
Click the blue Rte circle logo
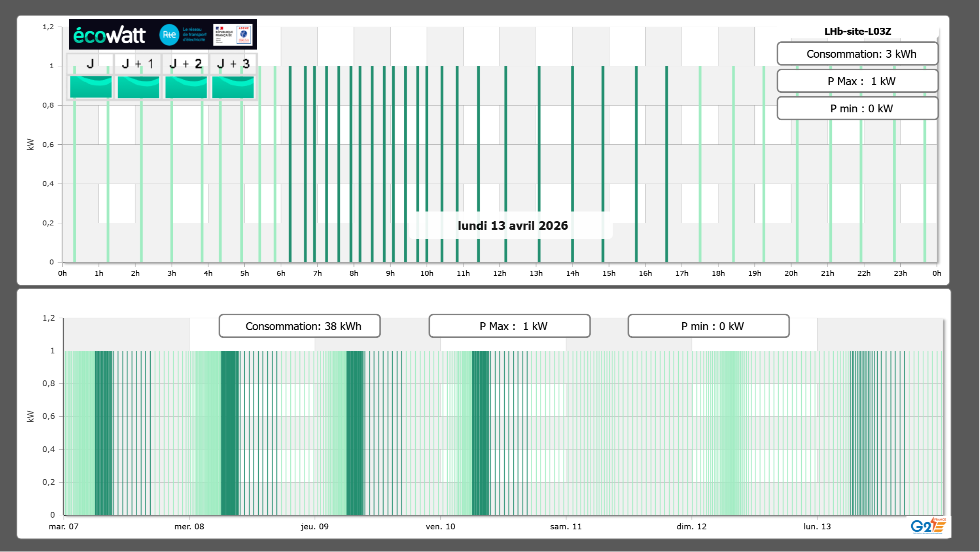pyautogui.click(x=169, y=35)
